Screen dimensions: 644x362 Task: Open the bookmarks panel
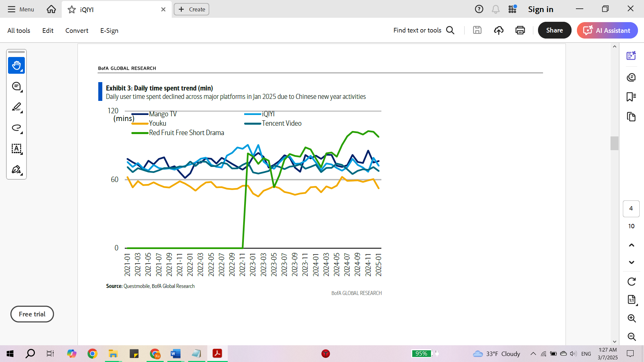[631, 97]
